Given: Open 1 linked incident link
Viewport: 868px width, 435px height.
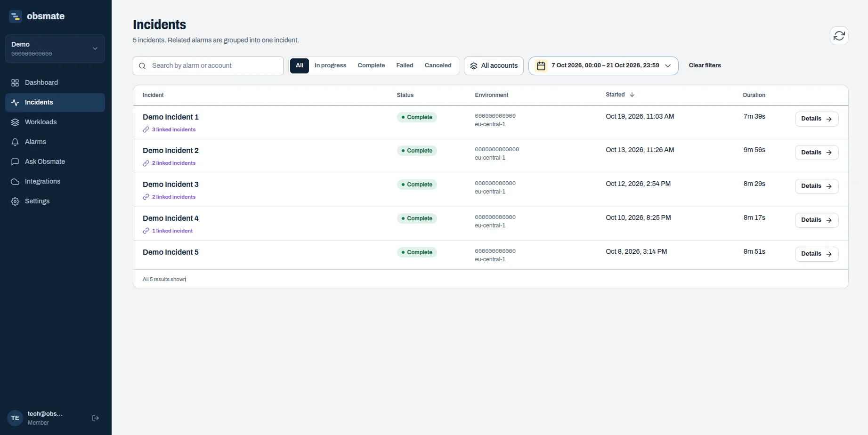Looking at the screenshot, I should [x=168, y=231].
